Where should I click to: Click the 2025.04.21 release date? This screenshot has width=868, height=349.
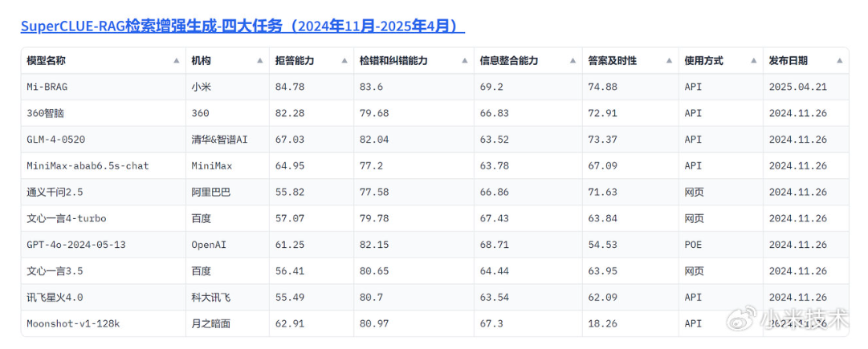[797, 87]
